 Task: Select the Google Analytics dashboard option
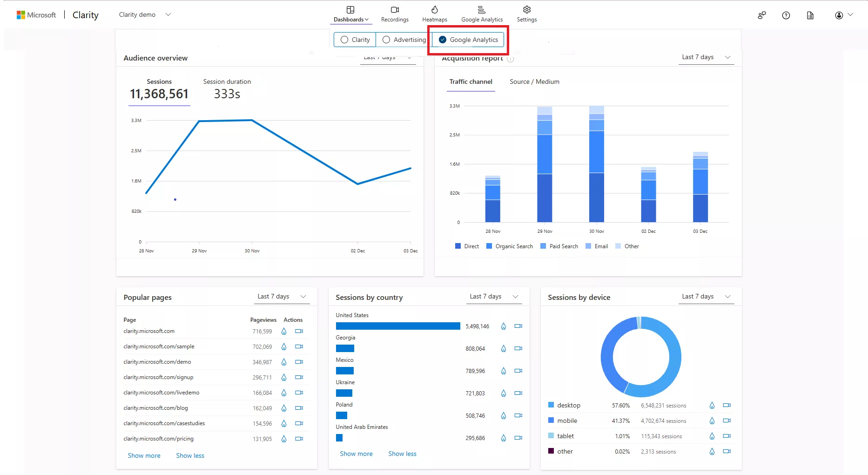pyautogui.click(x=468, y=40)
